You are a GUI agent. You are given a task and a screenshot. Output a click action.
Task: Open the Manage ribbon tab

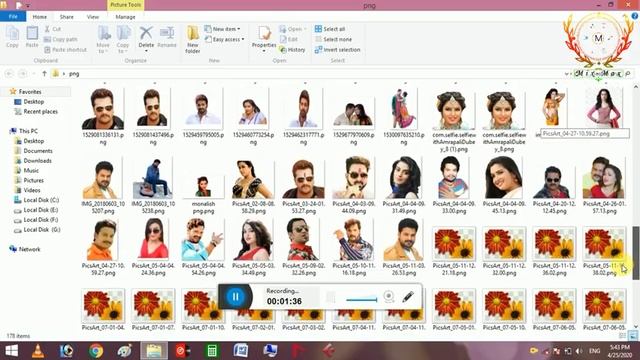coord(125,17)
